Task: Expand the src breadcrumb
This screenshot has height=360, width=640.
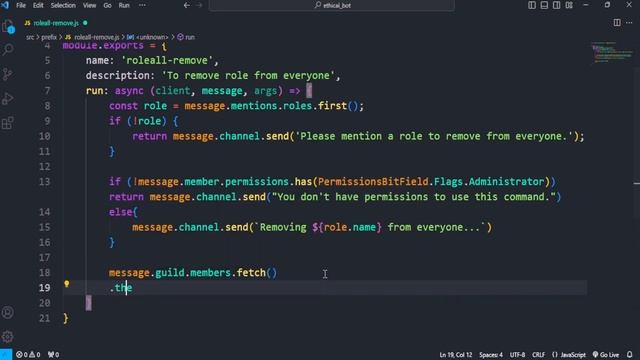Action: [30, 37]
